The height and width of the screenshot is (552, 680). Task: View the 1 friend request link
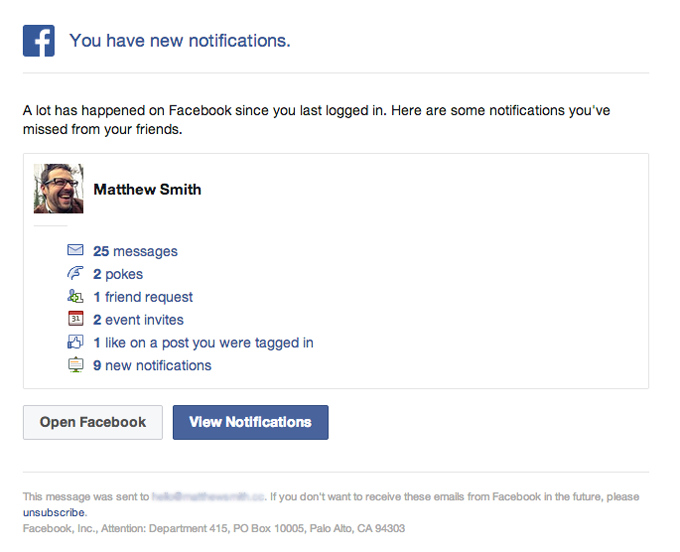143,297
